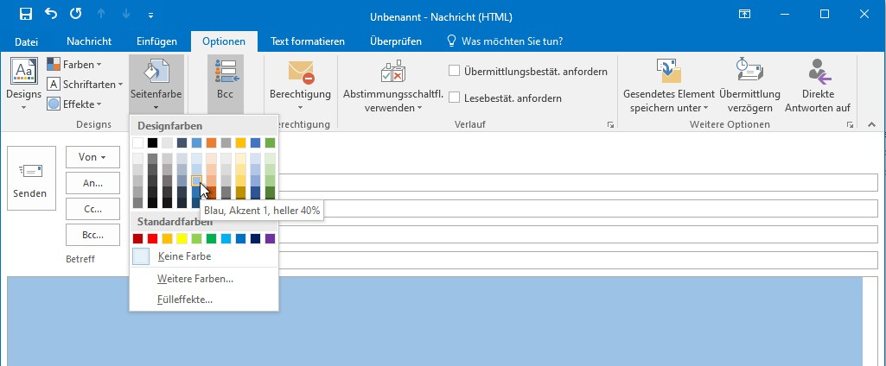Click the An... recipient button

click(x=93, y=183)
